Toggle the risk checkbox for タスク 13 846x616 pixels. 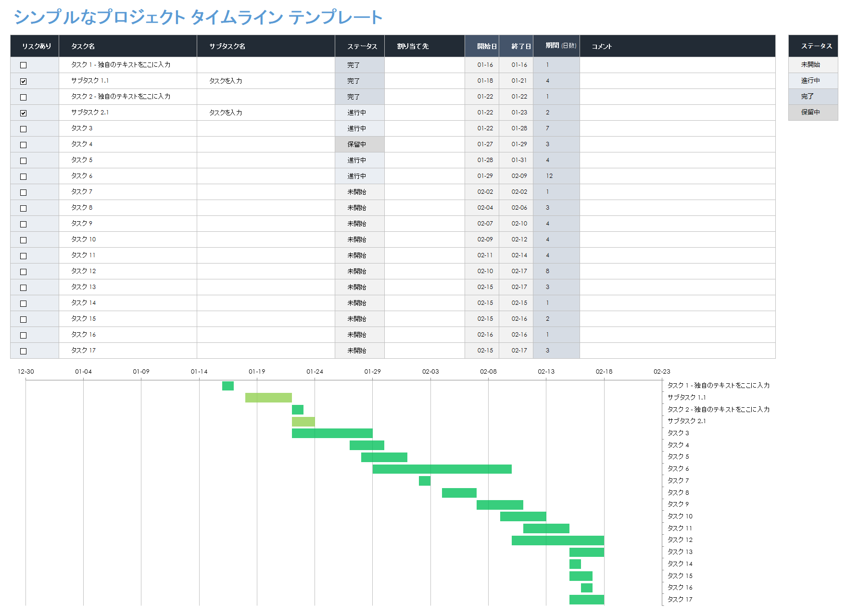[x=23, y=288]
